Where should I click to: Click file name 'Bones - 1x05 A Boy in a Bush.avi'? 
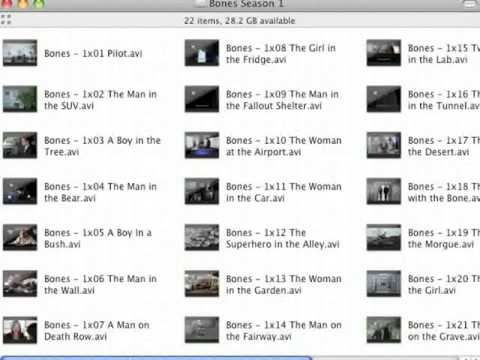tap(98, 238)
